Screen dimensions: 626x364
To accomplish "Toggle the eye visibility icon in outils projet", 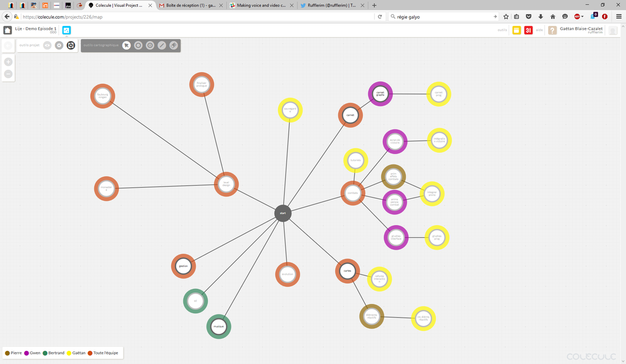I will tap(46, 45).
